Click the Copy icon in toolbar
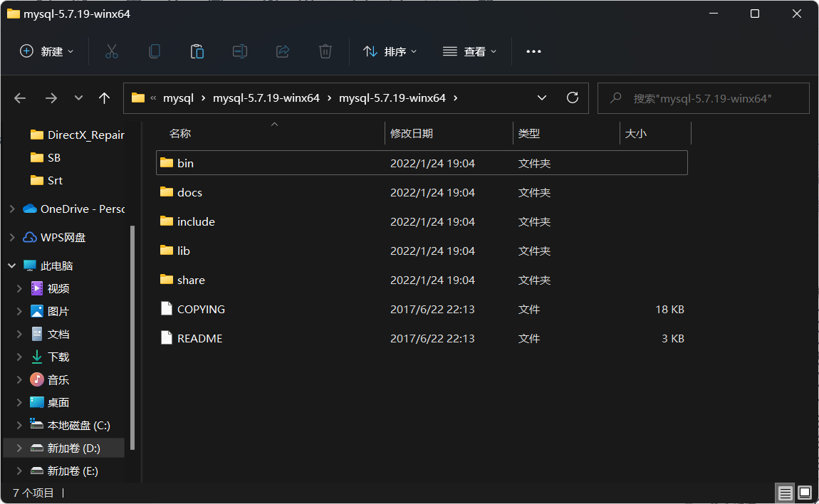 [x=154, y=51]
